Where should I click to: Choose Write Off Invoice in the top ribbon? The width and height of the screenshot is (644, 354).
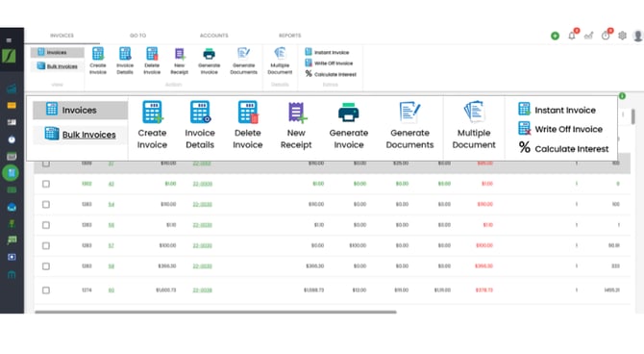point(329,63)
